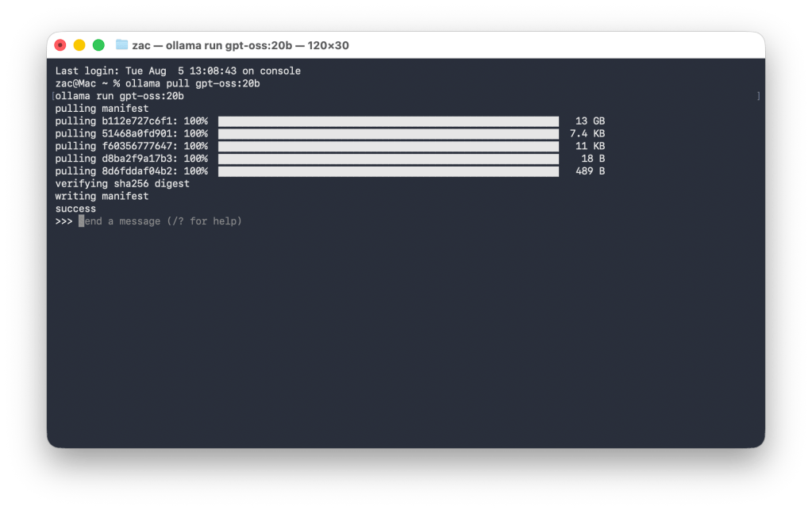This screenshot has height=510, width=812.
Task: Click the "writing manifest" output line
Action: point(102,196)
